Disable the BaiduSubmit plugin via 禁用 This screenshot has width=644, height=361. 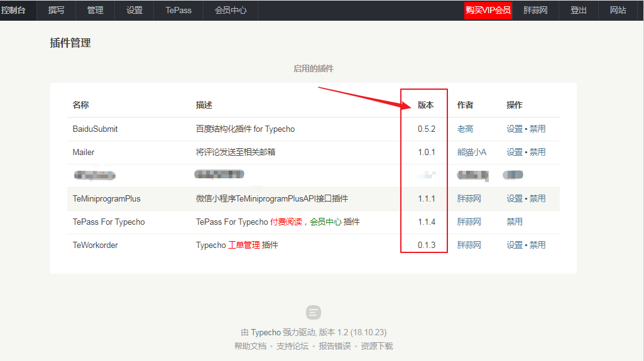click(x=537, y=129)
